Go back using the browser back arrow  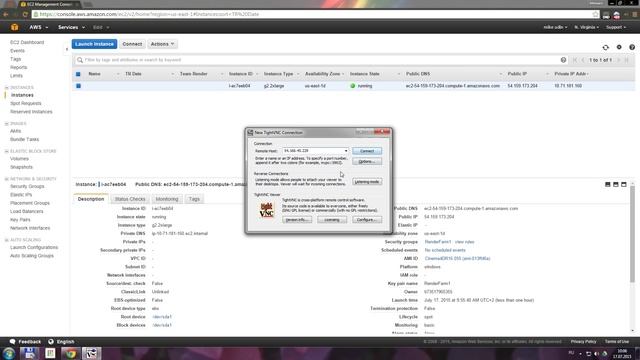pos(6,14)
